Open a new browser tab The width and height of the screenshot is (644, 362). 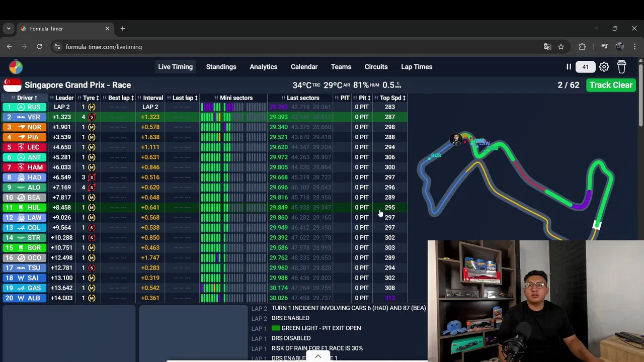122,29
